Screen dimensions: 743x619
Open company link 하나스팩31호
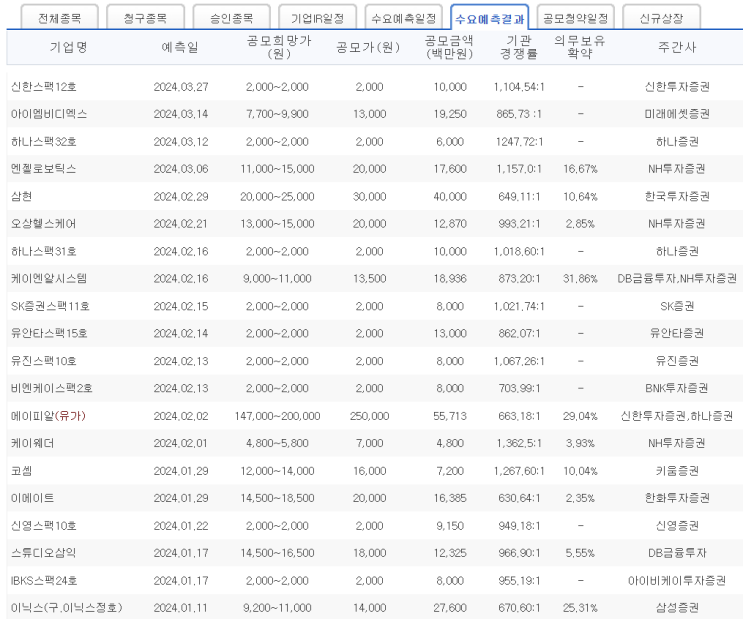pos(44,251)
